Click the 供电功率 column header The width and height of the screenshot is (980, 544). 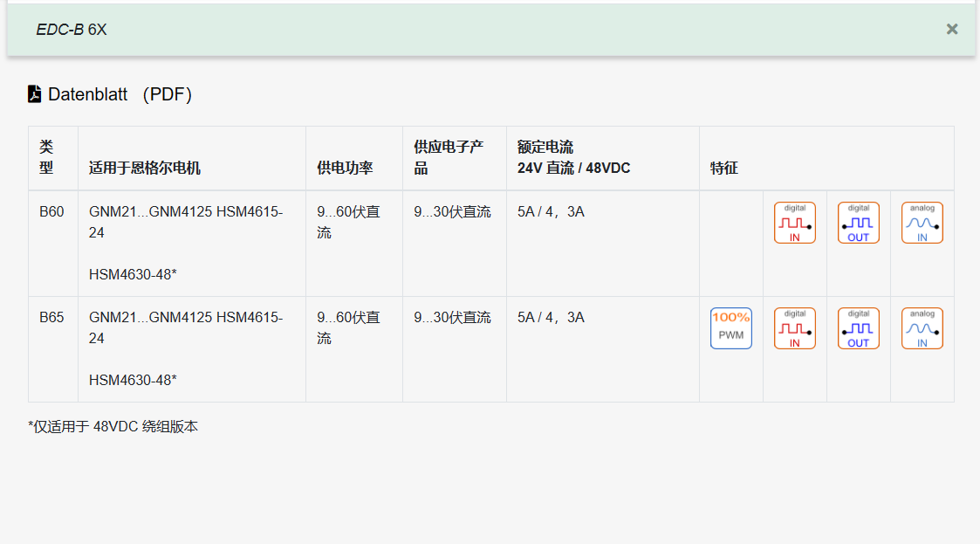(345, 168)
